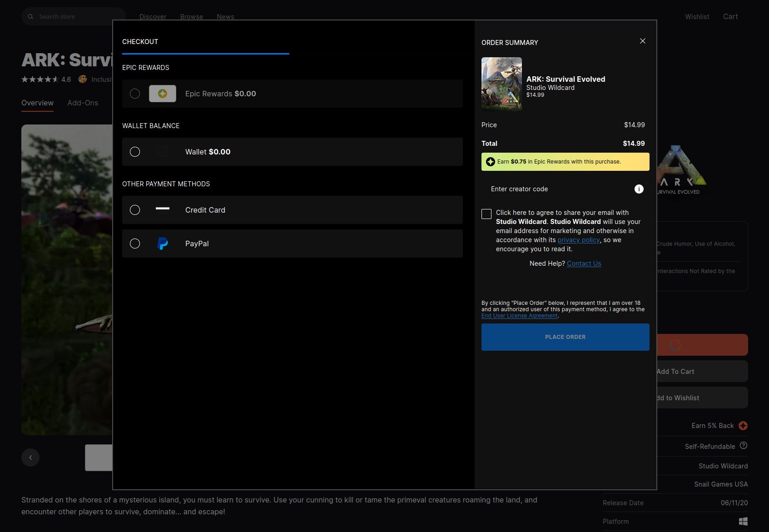Open the News menu item
This screenshot has width=769, height=532.
(x=225, y=17)
